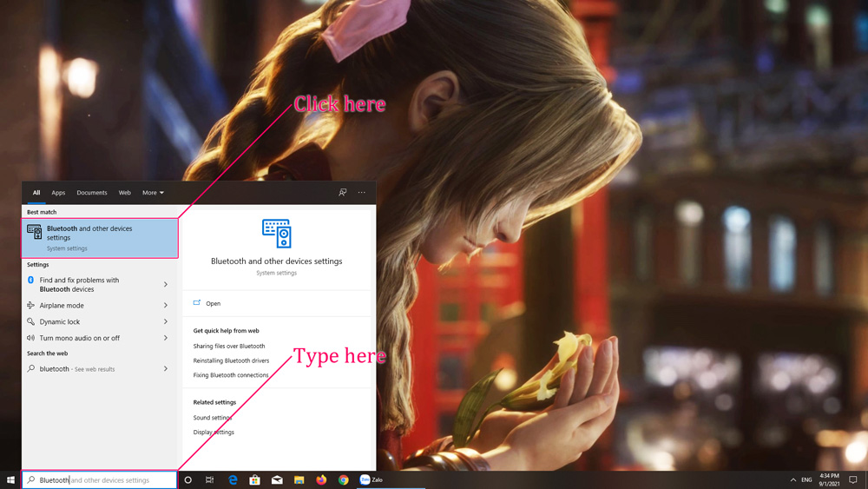868x489 pixels.
Task: Click the large Bluetooth devices icon in preview
Action: click(x=277, y=233)
